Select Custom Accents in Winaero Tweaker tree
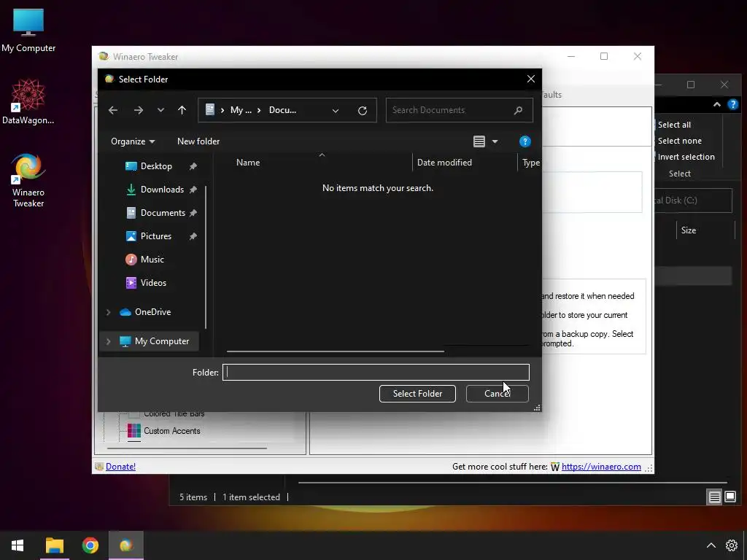 (x=171, y=431)
